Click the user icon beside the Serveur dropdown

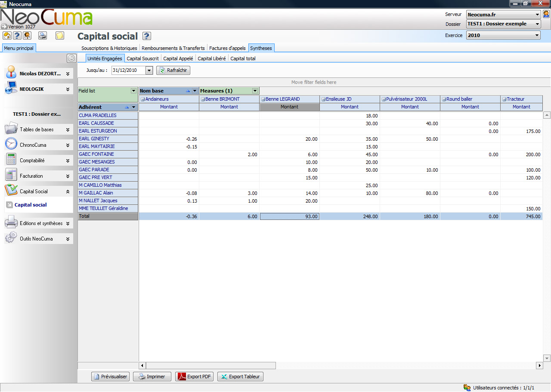(546, 14)
